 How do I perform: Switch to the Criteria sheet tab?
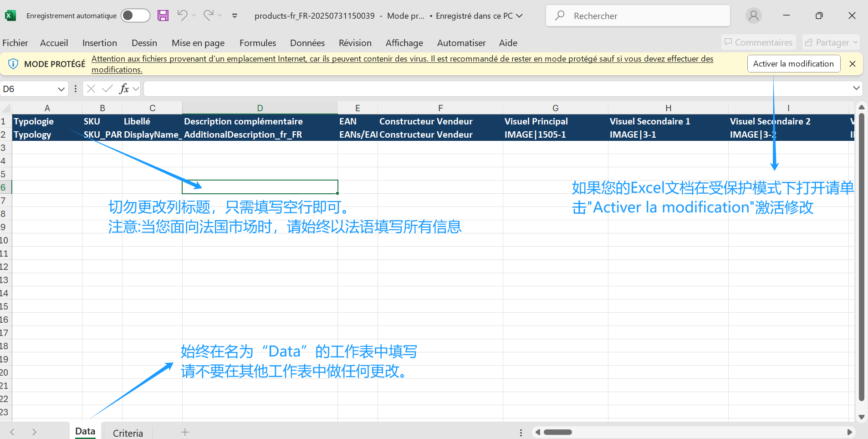128,433
